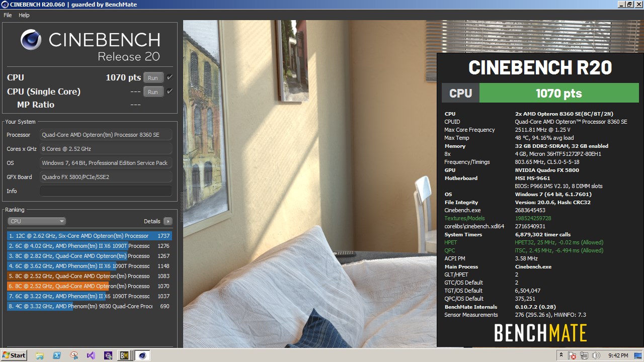
Task: Run the CPU Single Core benchmark
Action: tap(153, 92)
